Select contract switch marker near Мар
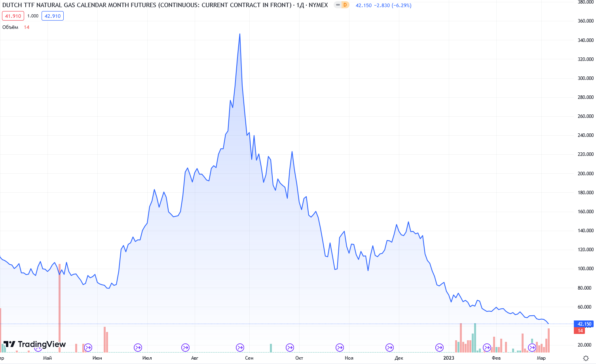The height and width of the screenshot is (364, 596). (x=532, y=348)
